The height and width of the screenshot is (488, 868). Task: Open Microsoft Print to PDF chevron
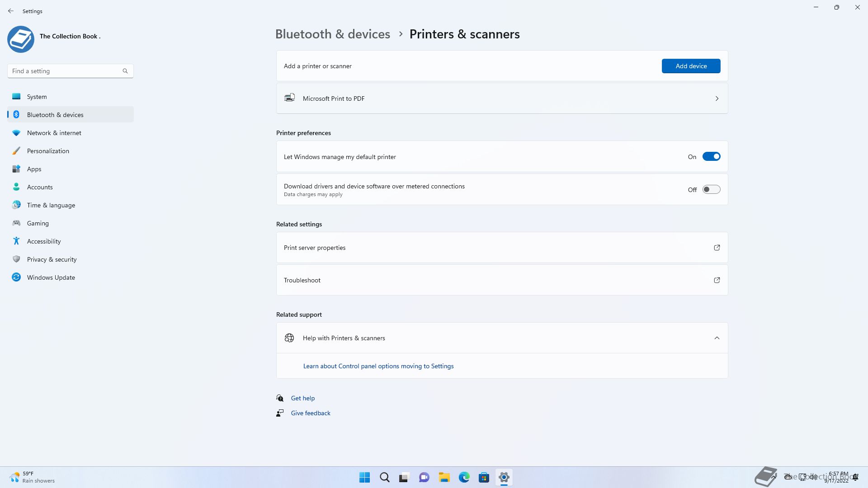pos(717,99)
